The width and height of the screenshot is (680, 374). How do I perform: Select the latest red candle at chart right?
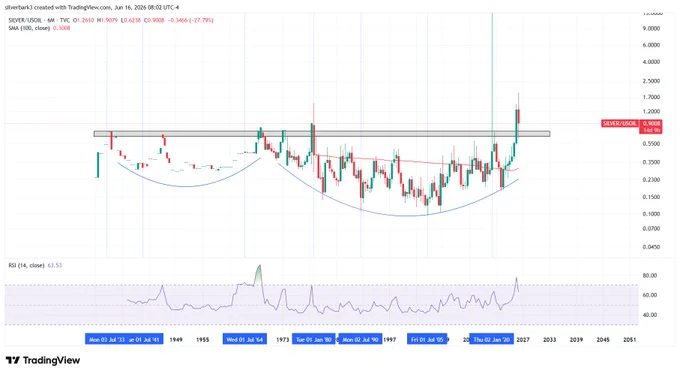pyautogui.click(x=519, y=116)
